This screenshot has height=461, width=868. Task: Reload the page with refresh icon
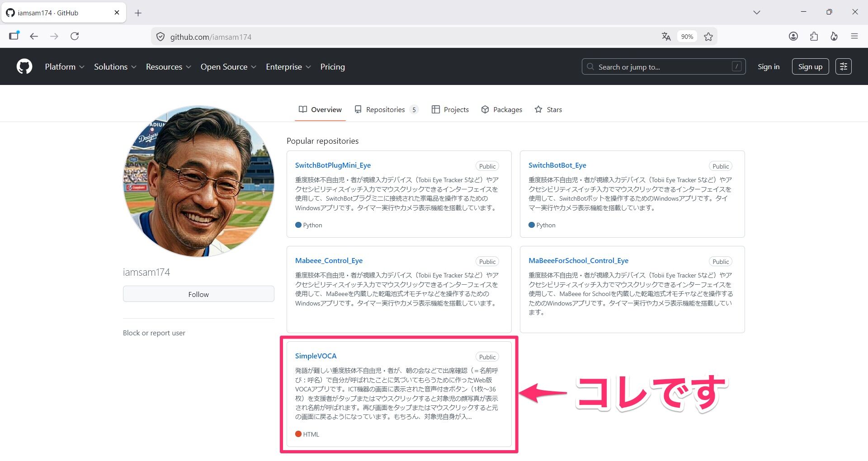click(75, 36)
